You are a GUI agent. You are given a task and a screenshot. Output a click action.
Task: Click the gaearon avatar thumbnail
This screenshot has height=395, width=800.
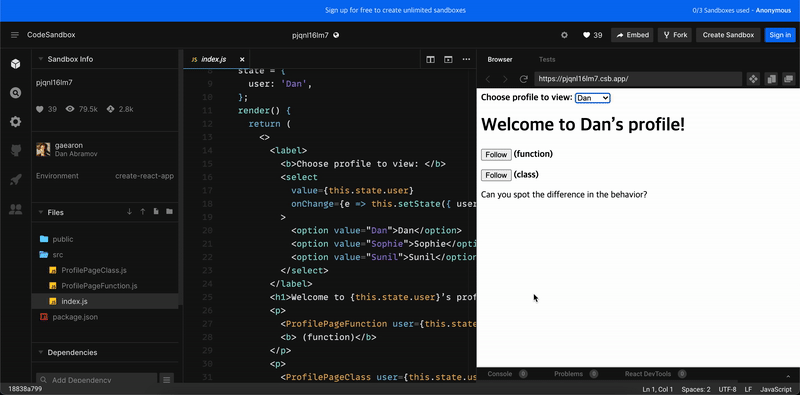pos(43,150)
